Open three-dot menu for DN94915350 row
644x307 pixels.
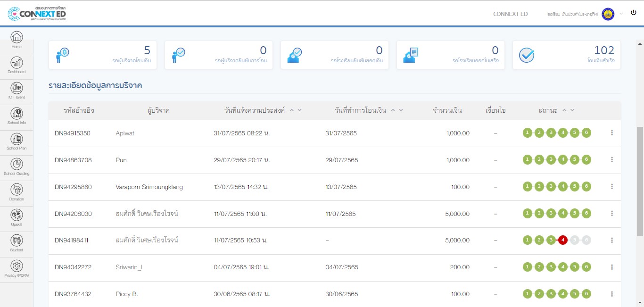click(612, 133)
